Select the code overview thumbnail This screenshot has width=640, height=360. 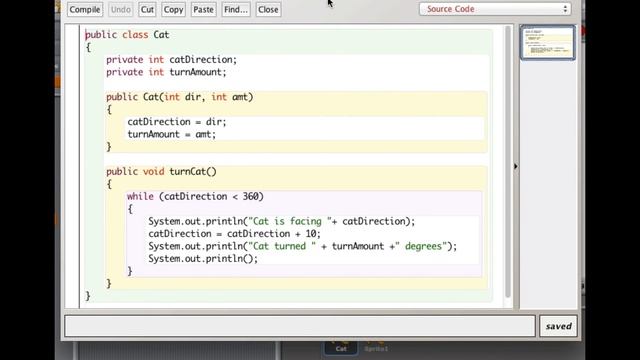pyautogui.click(x=548, y=42)
